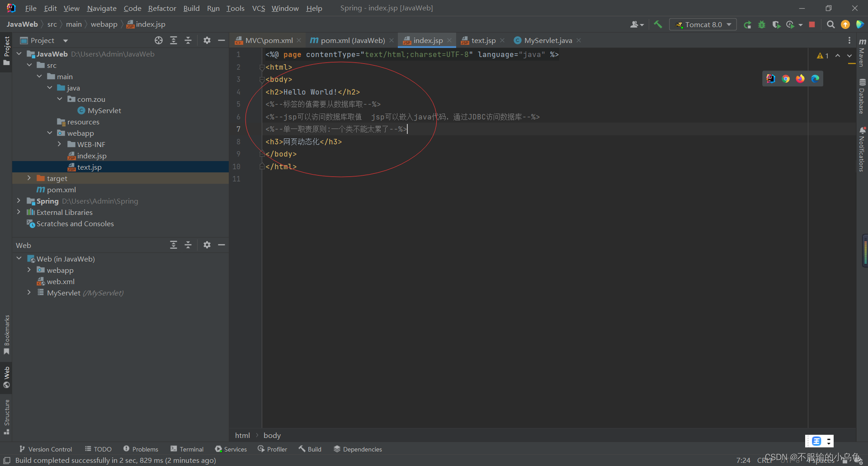868x466 pixels.
Task: Preview page in Chrome browser icon
Action: click(x=786, y=79)
